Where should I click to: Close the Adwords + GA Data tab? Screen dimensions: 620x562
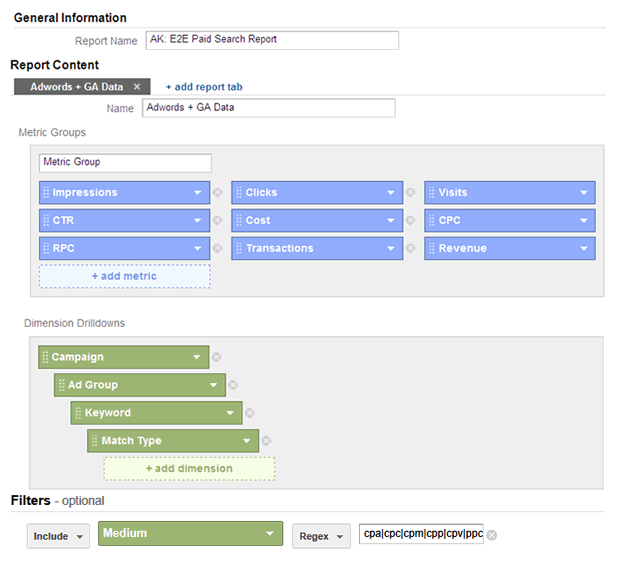coord(137,87)
